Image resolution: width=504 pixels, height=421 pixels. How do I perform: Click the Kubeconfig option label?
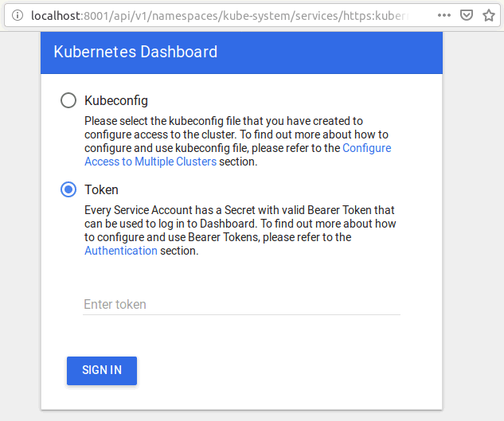click(x=116, y=100)
